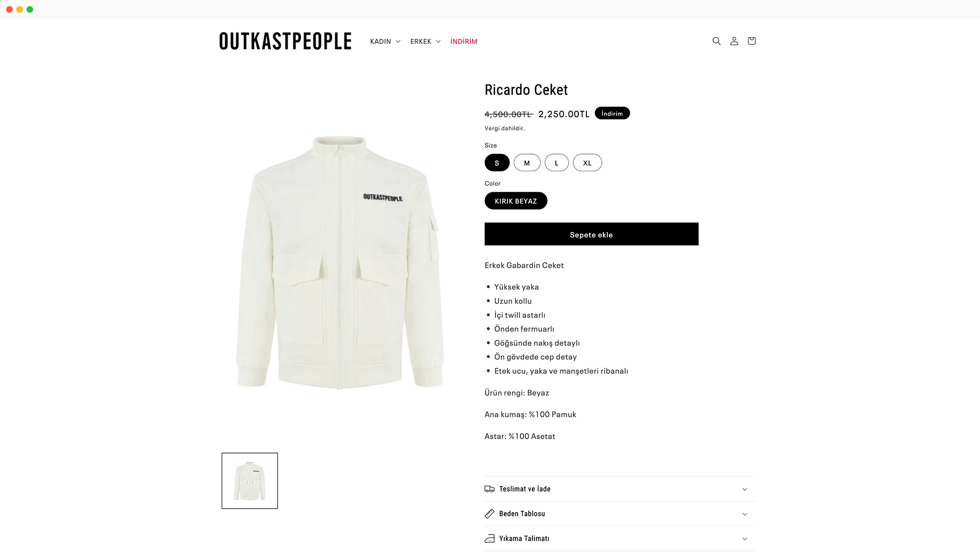Click the green window maximize dot
The image size is (980, 558).
pyautogui.click(x=30, y=9)
